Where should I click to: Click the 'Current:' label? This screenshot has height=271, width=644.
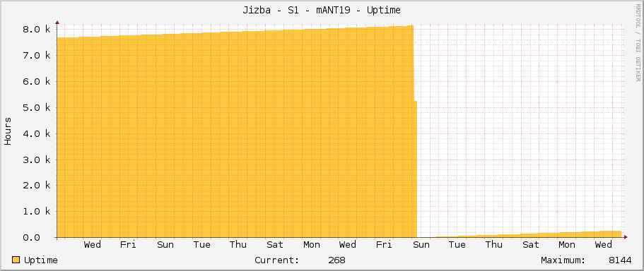point(277,260)
